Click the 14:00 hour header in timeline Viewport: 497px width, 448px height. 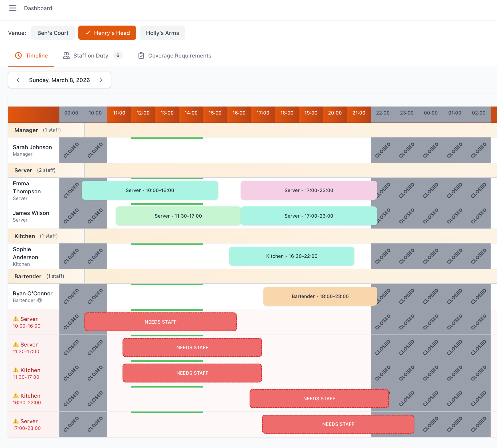[x=191, y=113]
